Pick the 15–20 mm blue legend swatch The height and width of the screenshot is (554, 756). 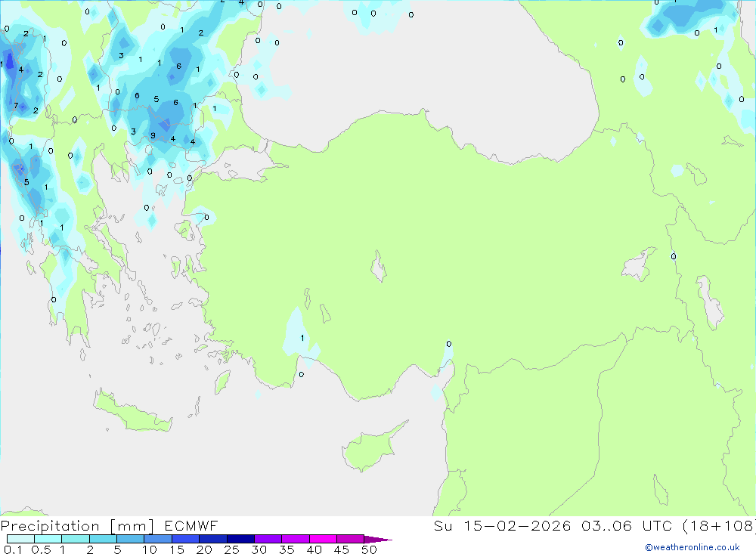point(186,539)
